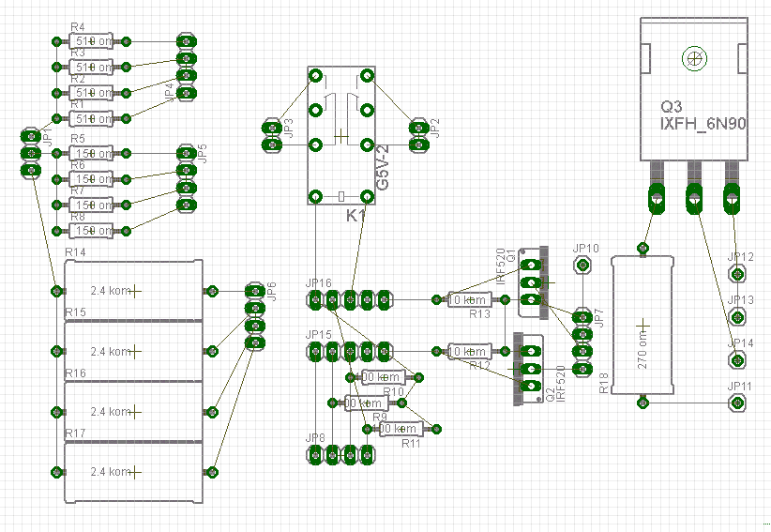Select the R1 reference label
771x532 pixels.
tap(77, 104)
